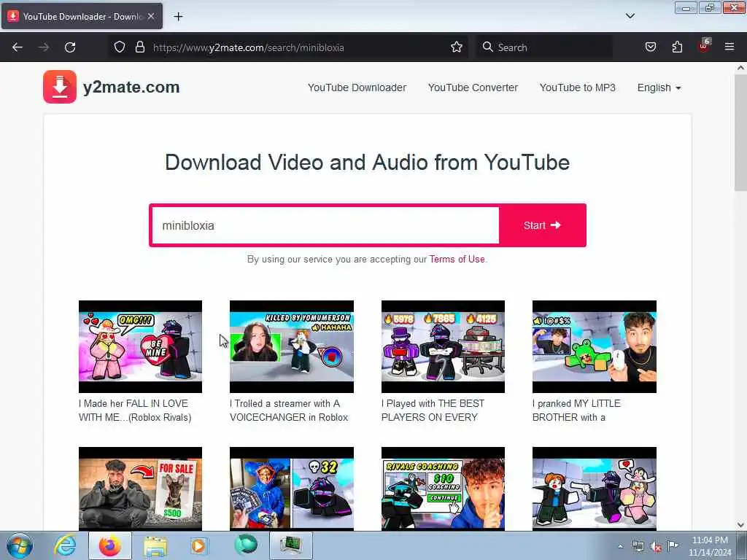Screen dimensions: 747x560
Task: Open 'I Trolled a streamer' video thumbnail
Action: pyautogui.click(x=292, y=346)
